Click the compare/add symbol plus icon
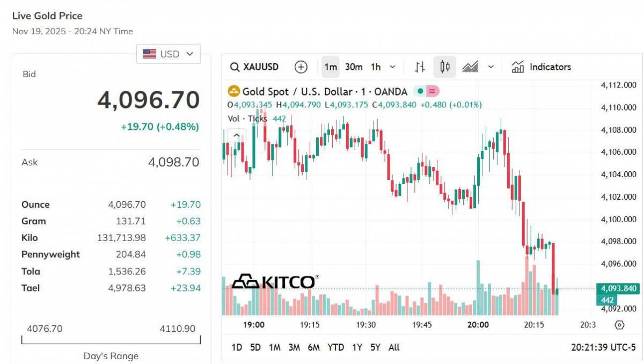 [301, 67]
